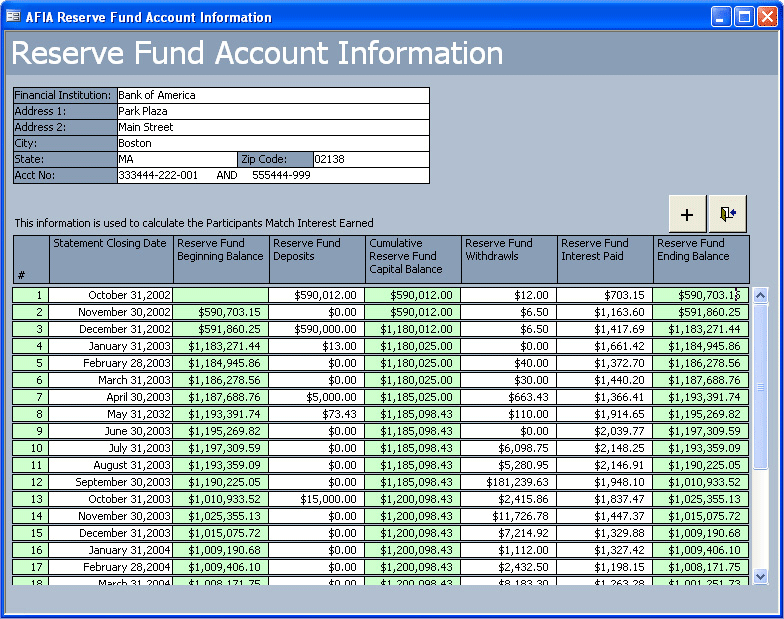
Task: Edit the Address 1 field Park Plaza
Action: coord(272,111)
